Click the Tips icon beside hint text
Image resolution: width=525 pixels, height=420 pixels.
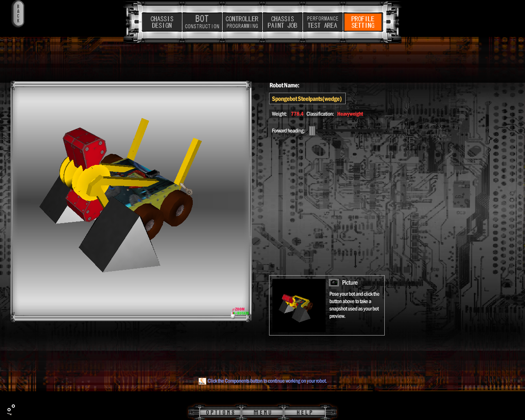coord(202,381)
